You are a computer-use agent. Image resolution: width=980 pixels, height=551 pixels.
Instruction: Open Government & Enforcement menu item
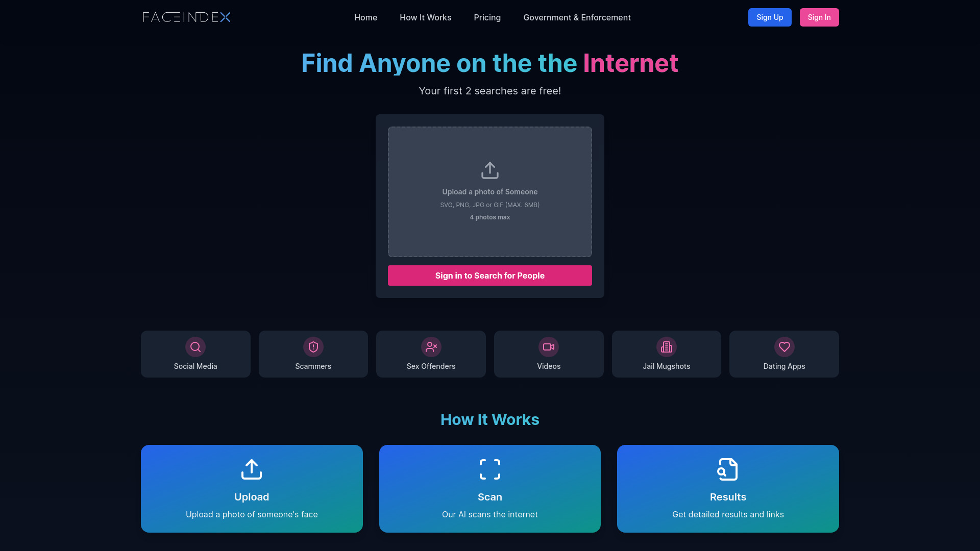pyautogui.click(x=577, y=17)
